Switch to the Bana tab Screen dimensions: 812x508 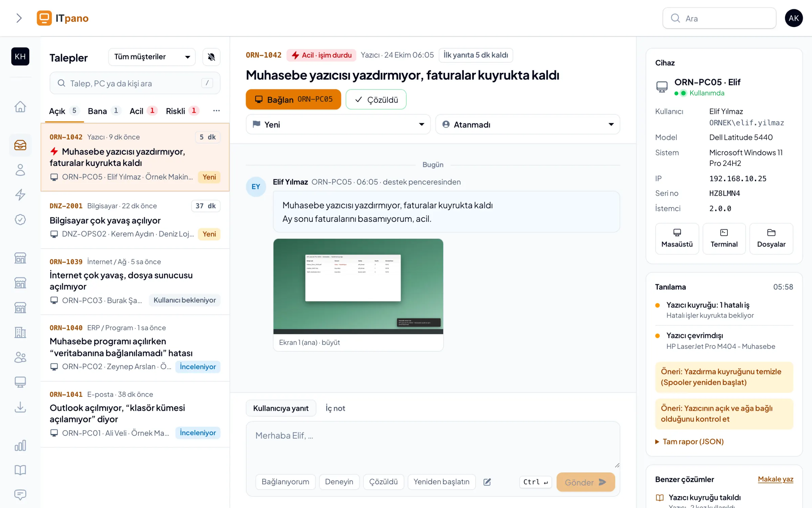coord(104,111)
